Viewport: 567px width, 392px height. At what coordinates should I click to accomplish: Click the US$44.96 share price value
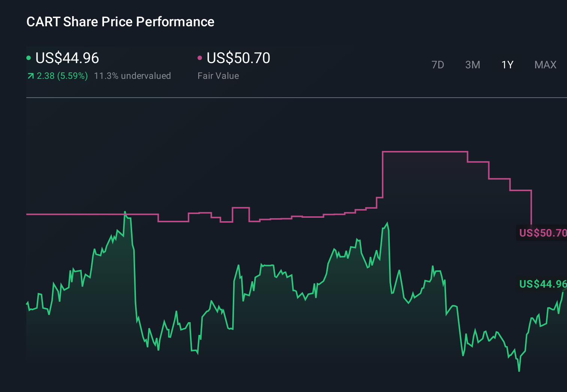point(67,58)
